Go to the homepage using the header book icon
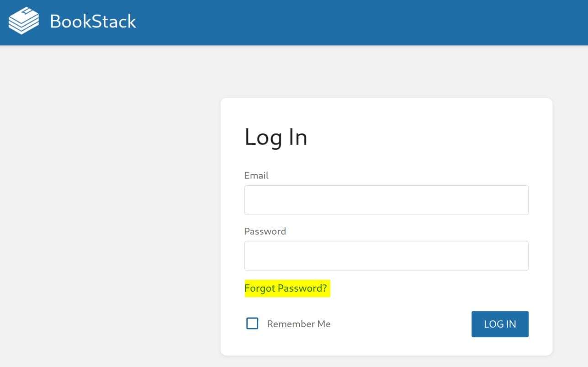The height and width of the screenshot is (367, 588). (x=24, y=21)
